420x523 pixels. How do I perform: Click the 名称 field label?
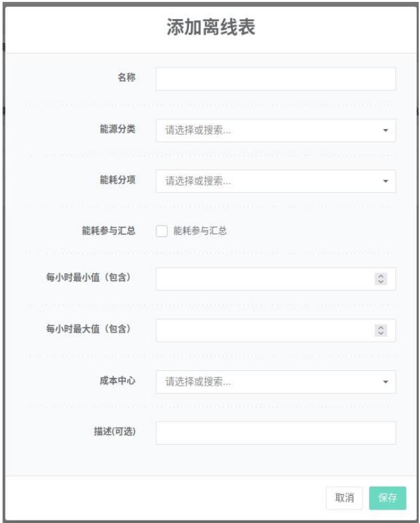[126, 78]
